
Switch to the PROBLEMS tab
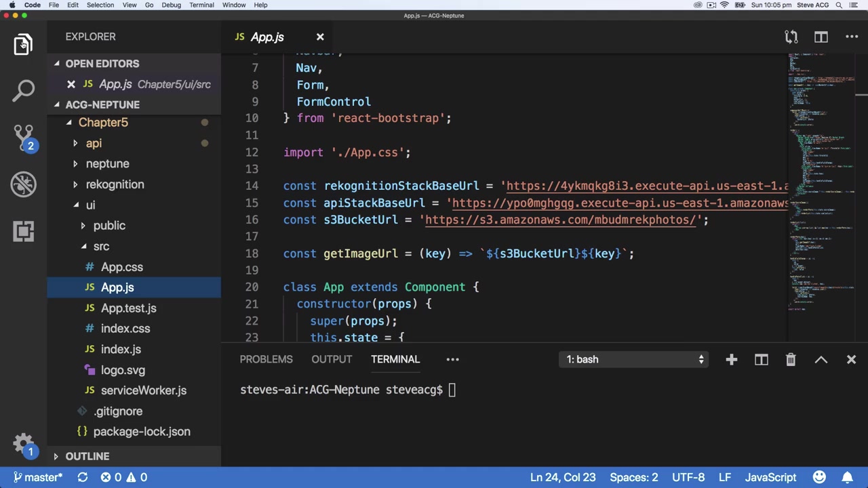click(x=266, y=359)
